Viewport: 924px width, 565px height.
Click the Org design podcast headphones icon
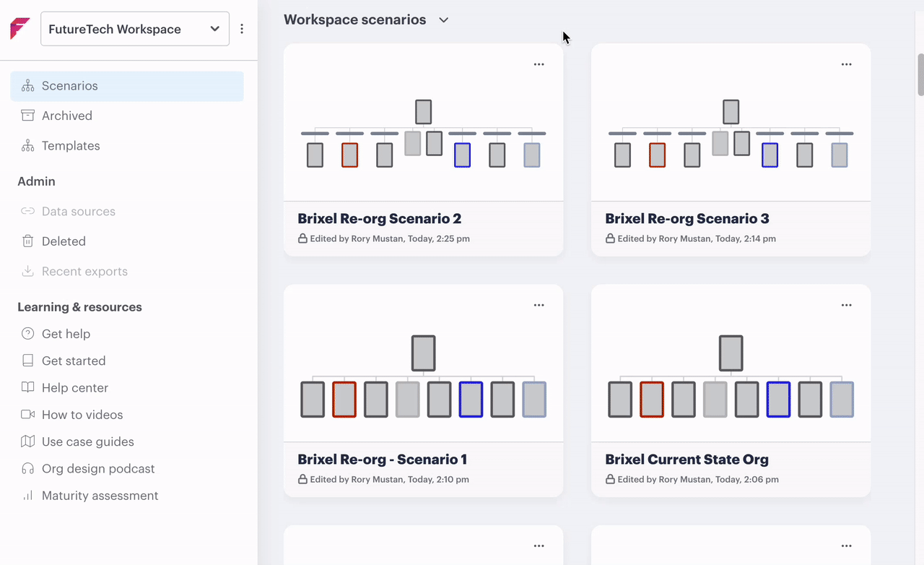[27, 469]
